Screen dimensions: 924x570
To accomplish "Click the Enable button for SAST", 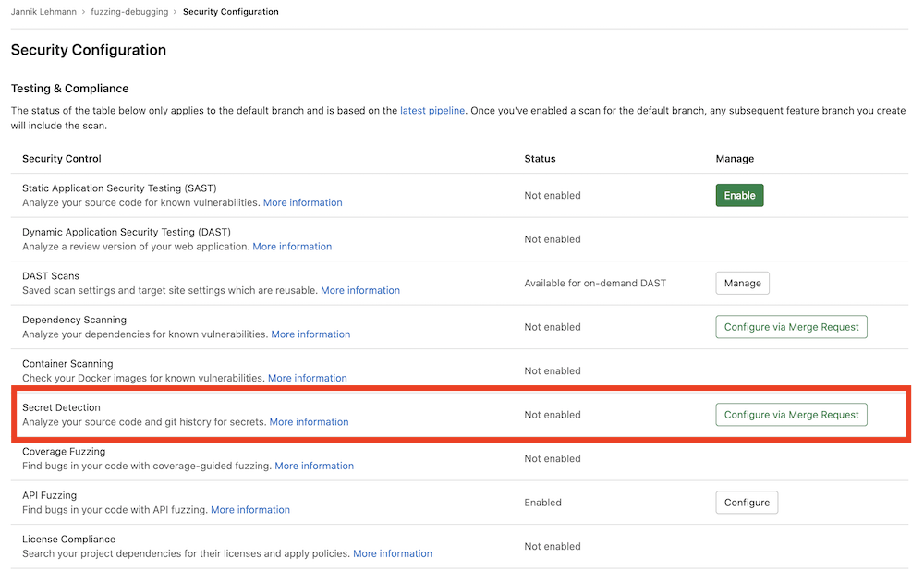I will pos(738,195).
